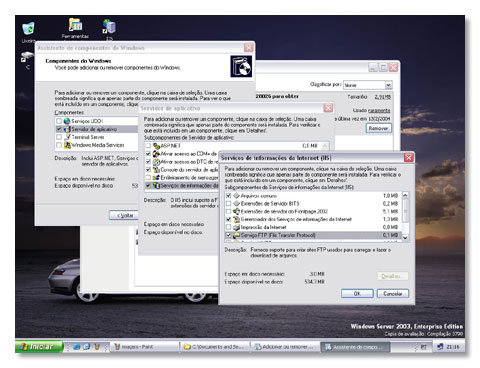Click Remover button in Add/Remove window
The image size is (480, 368).
(379, 128)
